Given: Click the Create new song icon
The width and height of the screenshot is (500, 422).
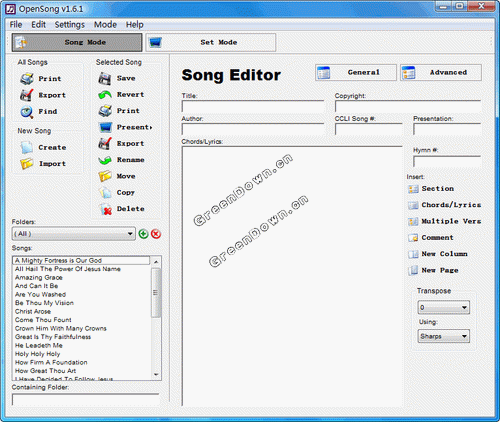Looking at the screenshot, I should click(x=27, y=147).
